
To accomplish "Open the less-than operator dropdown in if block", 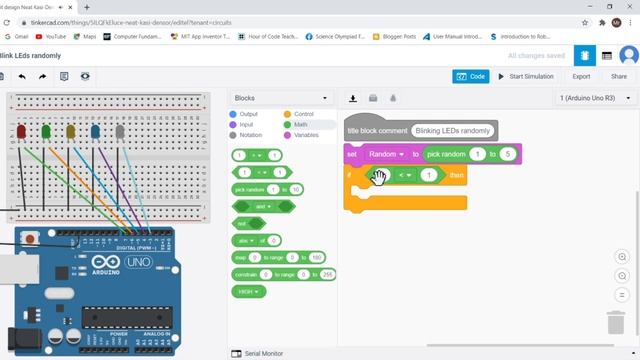I will coord(405,175).
